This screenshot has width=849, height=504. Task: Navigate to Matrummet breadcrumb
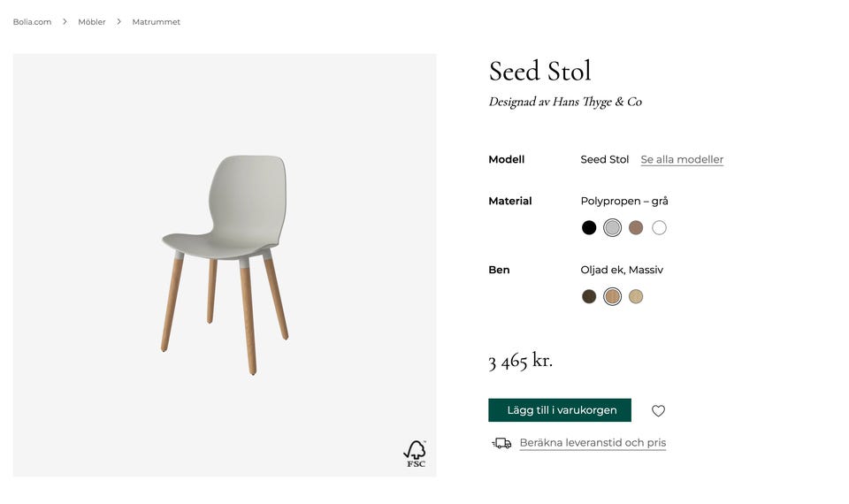point(157,22)
